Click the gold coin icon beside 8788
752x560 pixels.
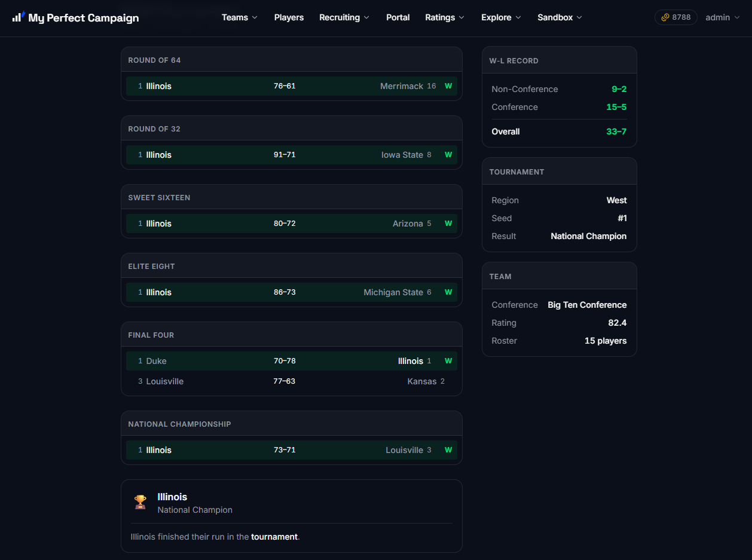pyautogui.click(x=665, y=17)
